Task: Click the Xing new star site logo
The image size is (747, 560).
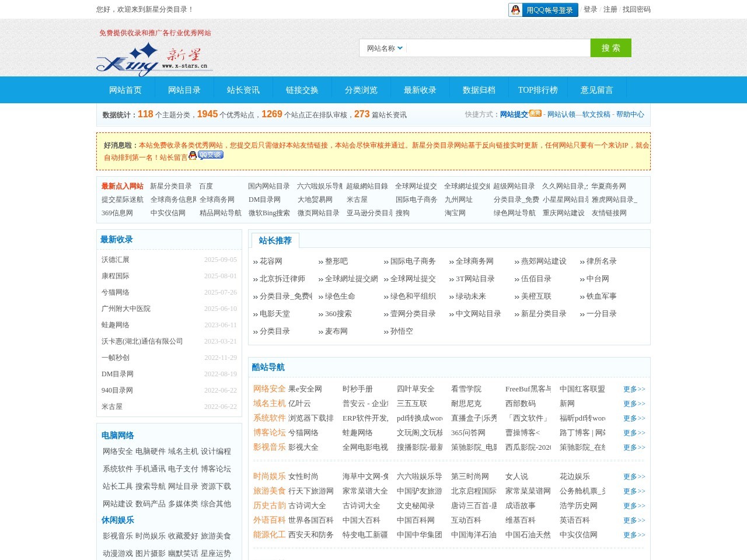Action: click(154, 60)
